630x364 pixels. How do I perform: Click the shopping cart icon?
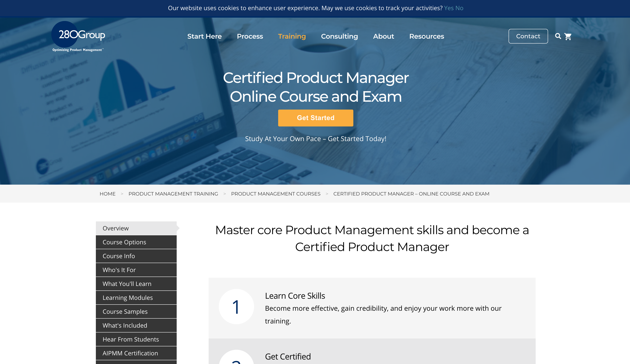click(x=568, y=36)
